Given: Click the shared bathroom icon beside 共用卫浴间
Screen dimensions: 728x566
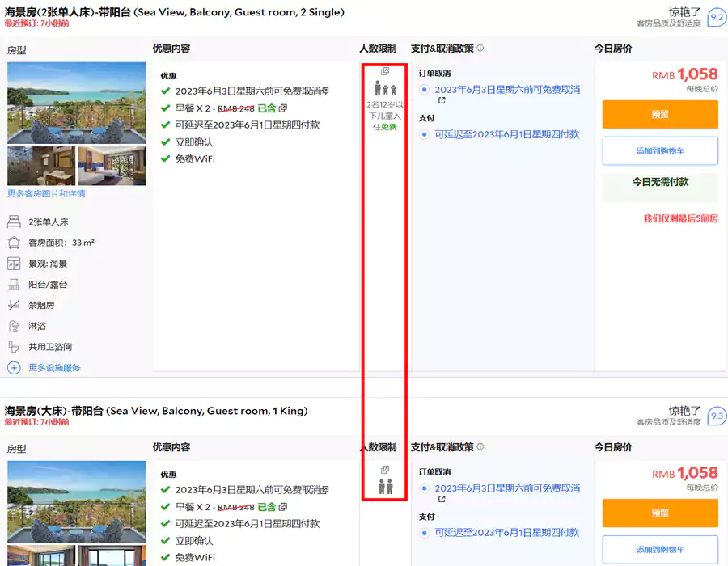Looking at the screenshot, I should (15, 345).
